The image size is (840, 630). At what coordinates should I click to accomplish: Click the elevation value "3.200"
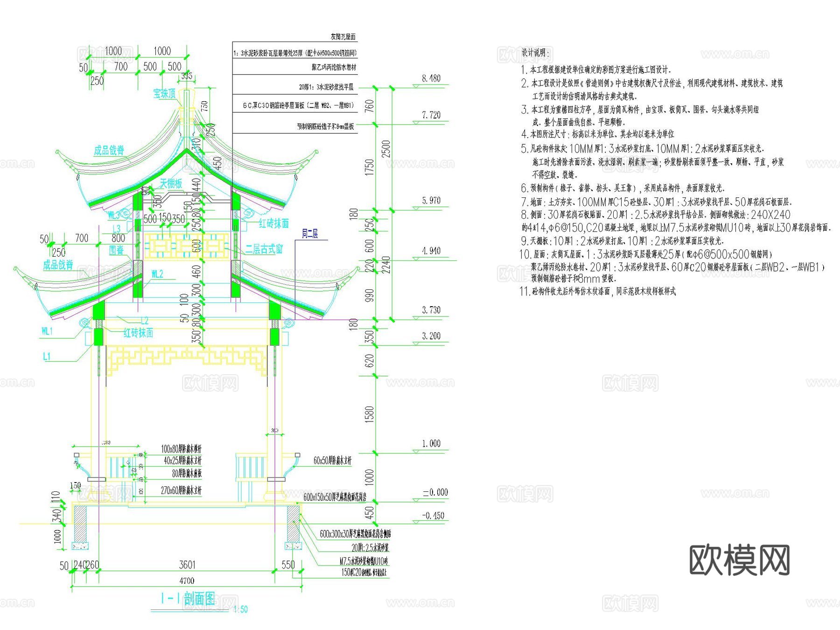(431, 336)
